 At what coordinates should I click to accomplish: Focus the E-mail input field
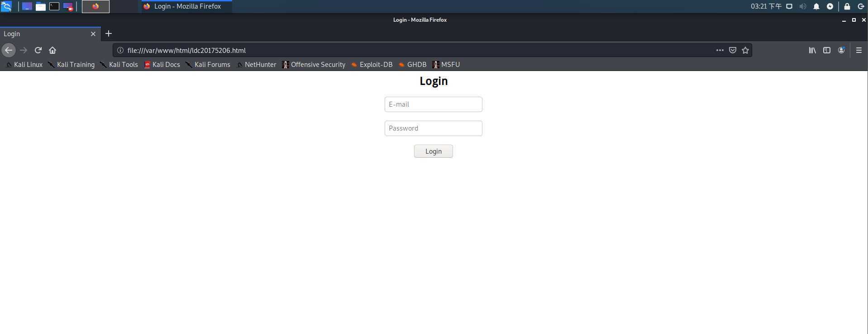[434, 104]
